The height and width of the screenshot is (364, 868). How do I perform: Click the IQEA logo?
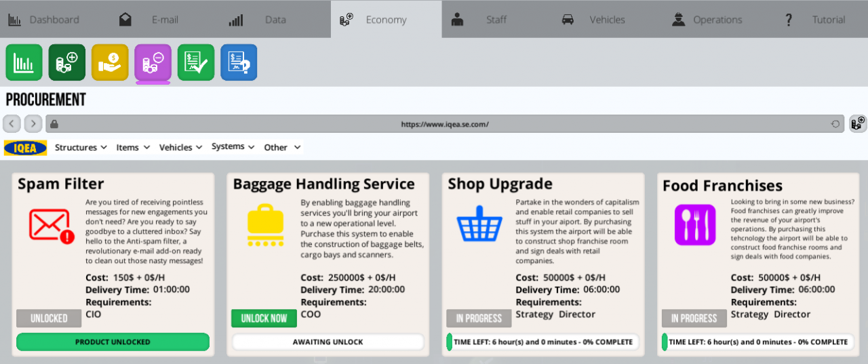coord(26,148)
